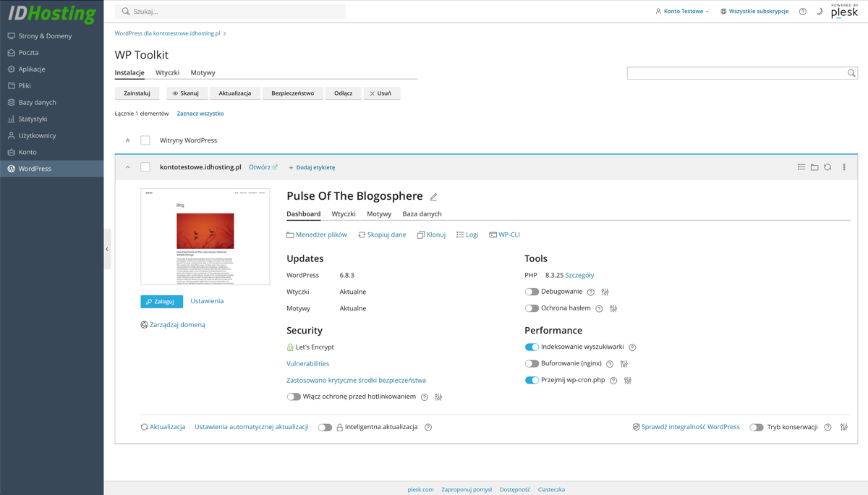Screen dimensions: 868x495
Task: Open settings sliders for Tryb konserwacji
Action: tap(843, 427)
